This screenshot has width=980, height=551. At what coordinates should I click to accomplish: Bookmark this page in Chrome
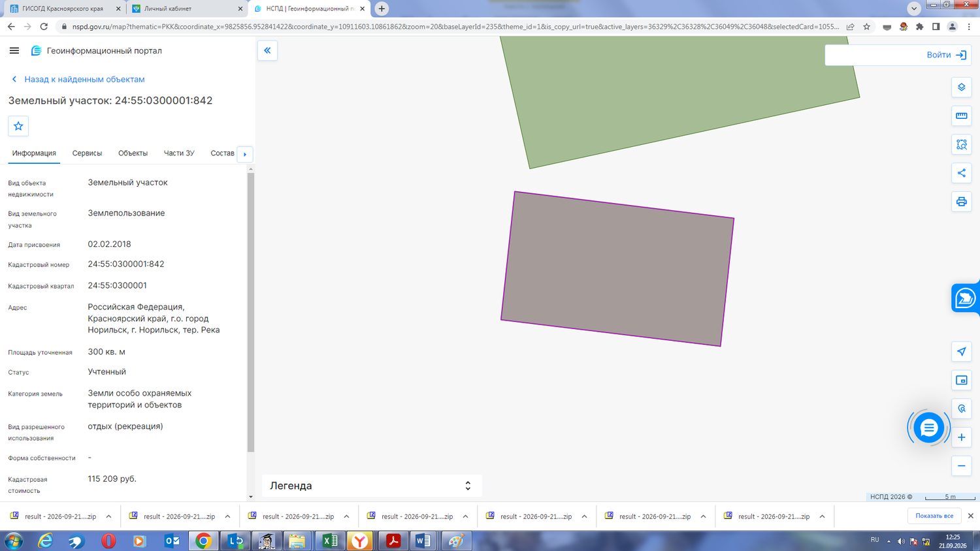click(866, 27)
